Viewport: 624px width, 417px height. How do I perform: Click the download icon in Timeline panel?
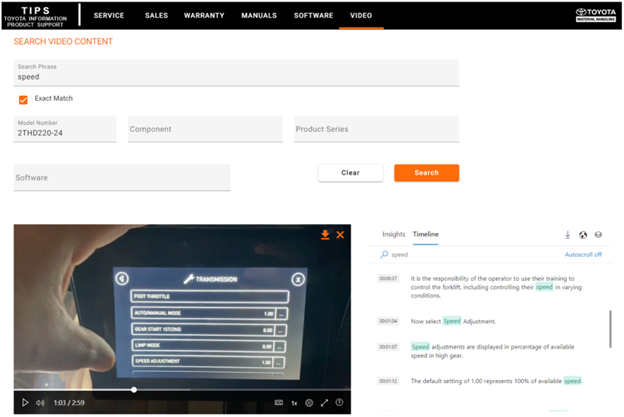567,235
